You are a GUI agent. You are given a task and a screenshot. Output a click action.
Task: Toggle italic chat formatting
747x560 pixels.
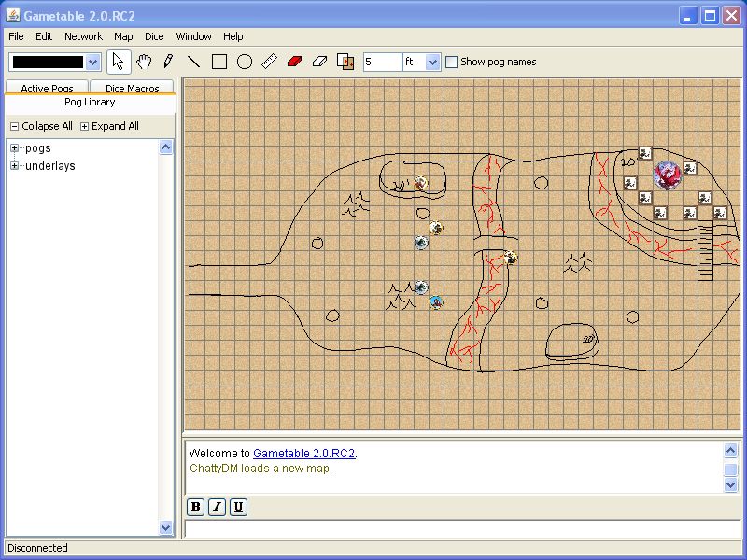[x=218, y=507]
